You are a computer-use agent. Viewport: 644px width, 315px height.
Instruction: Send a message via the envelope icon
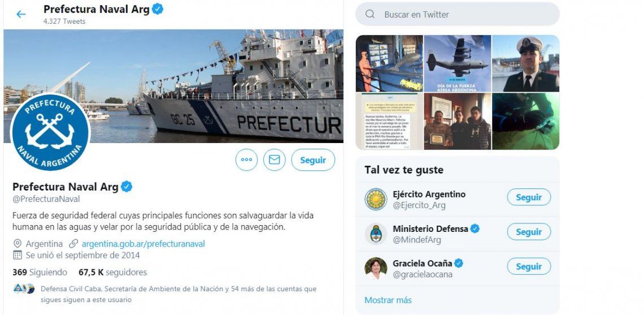click(275, 160)
